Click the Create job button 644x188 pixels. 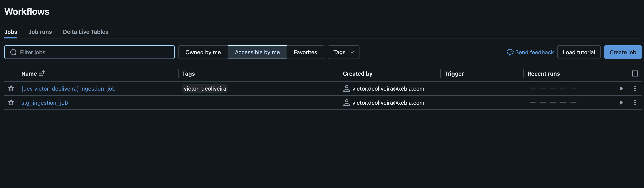tap(623, 52)
